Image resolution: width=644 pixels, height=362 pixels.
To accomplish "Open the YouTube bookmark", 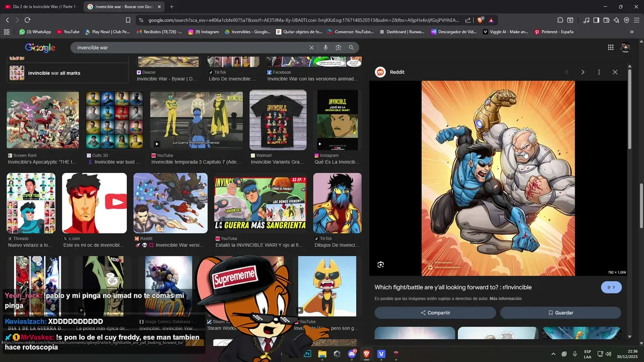I will 68,32.
